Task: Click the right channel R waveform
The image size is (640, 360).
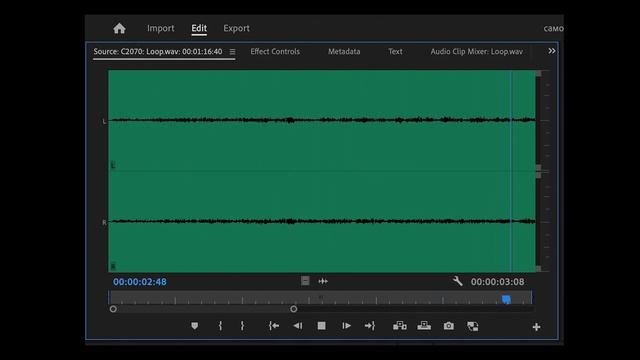Action: coord(322,221)
